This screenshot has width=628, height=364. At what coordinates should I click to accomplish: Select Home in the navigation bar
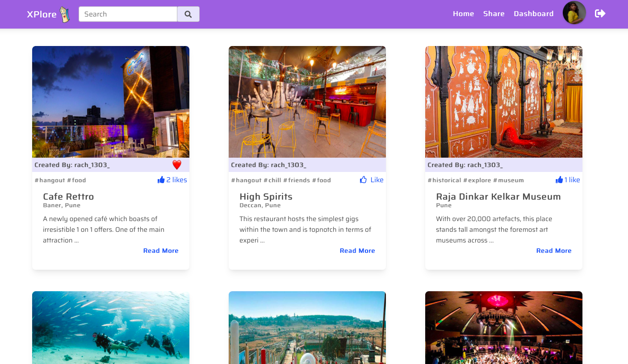point(463,13)
